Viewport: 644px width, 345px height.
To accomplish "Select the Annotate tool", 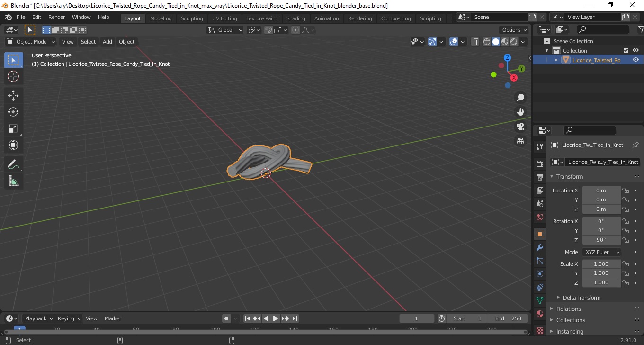I will (13, 164).
